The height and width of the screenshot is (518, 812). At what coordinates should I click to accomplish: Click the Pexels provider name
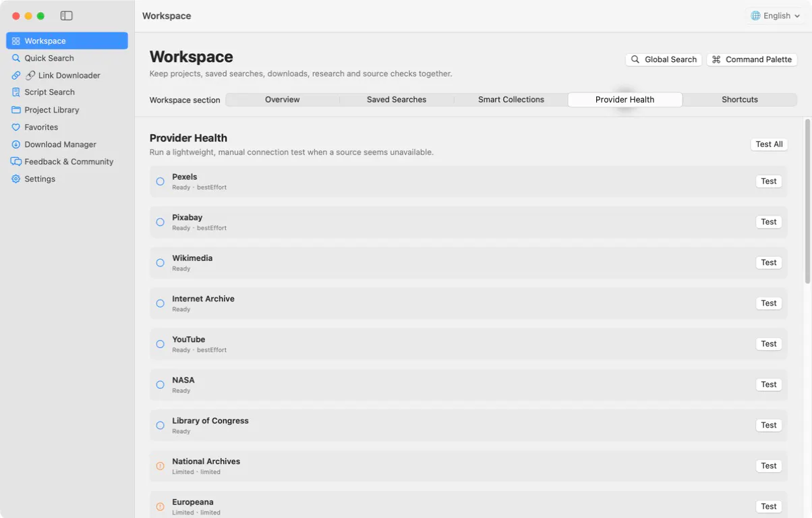tap(185, 177)
